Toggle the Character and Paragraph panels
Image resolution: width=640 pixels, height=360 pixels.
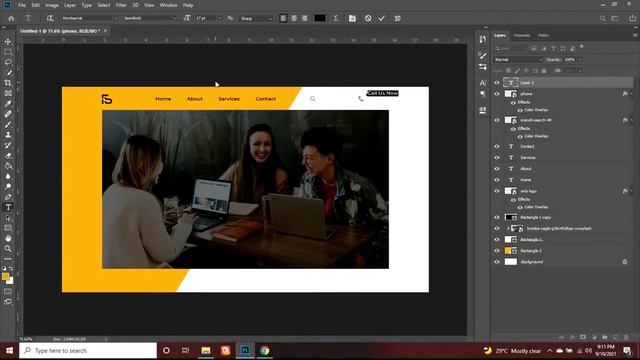pos(352,18)
